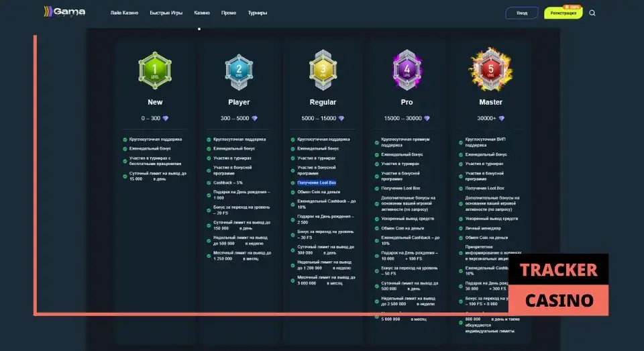The width and height of the screenshot is (644, 351).
Task: Click the diamond icon next to 30000+
Action: pos(501,118)
